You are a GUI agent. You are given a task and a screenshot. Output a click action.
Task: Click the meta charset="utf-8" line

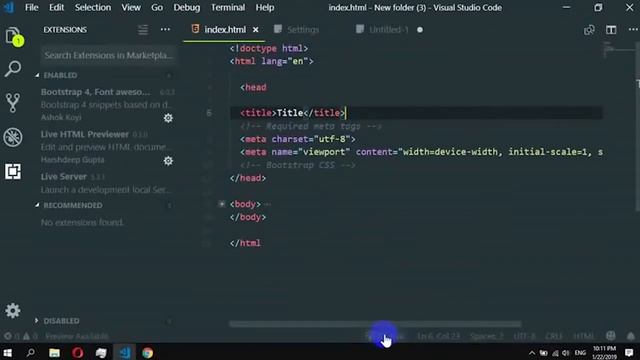298,139
